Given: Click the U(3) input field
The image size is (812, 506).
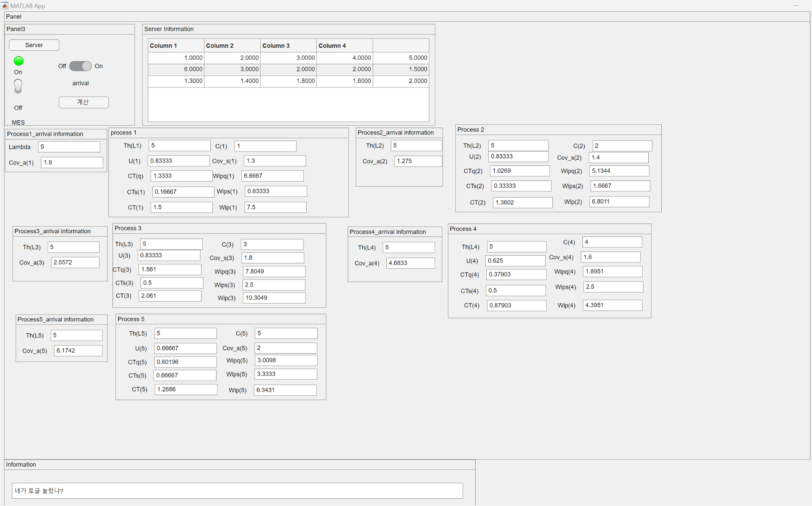Looking at the screenshot, I should click(169, 256).
